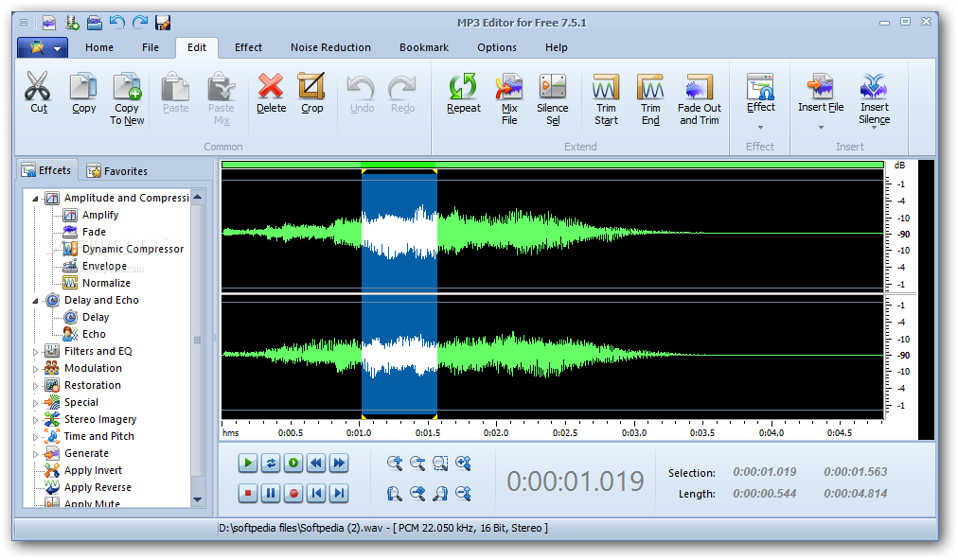Click the zoom in magnifier icon
The width and height of the screenshot is (958, 560).
395,464
